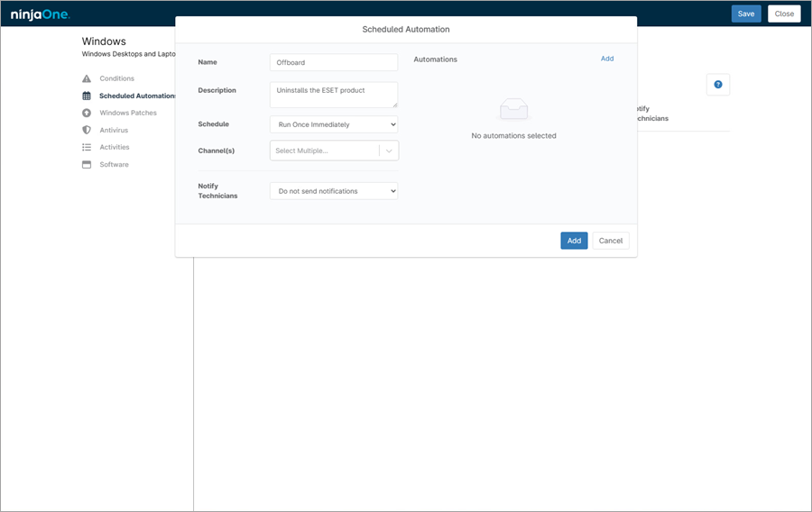The width and height of the screenshot is (812, 512).
Task: Click the Scheduled Automations calendar icon
Action: click(x=87, y=96)
